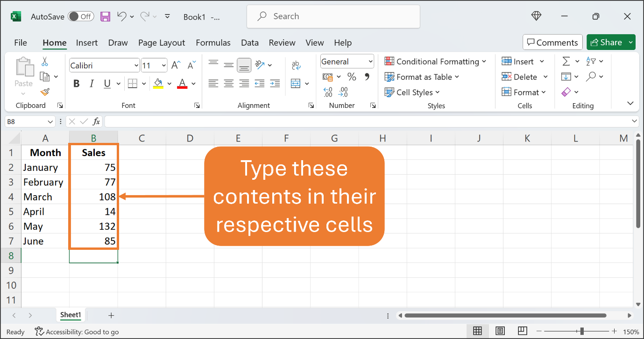Click the Merge and Center icon
644x339 pixels.
(x=295, y=84)
